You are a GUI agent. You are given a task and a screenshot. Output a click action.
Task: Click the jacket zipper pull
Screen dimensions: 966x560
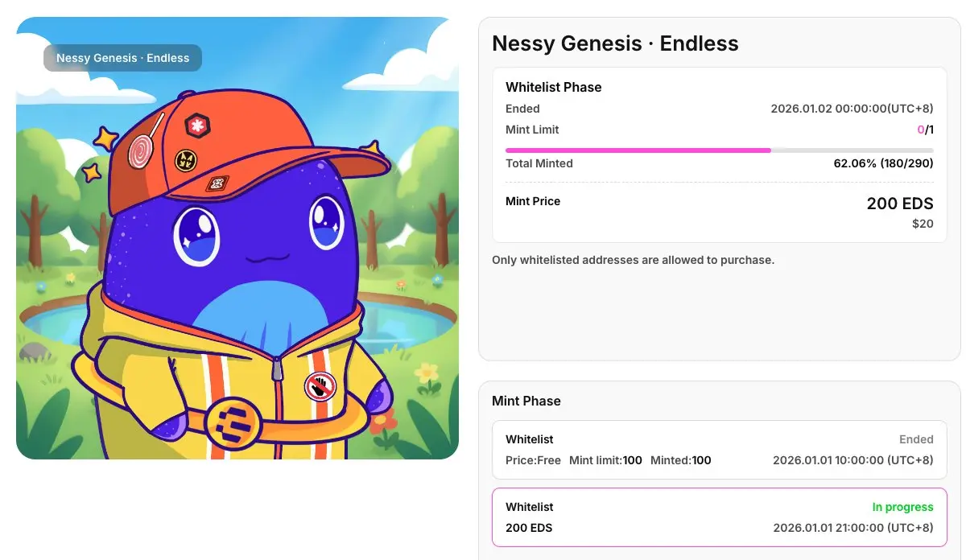coord(277,369)
